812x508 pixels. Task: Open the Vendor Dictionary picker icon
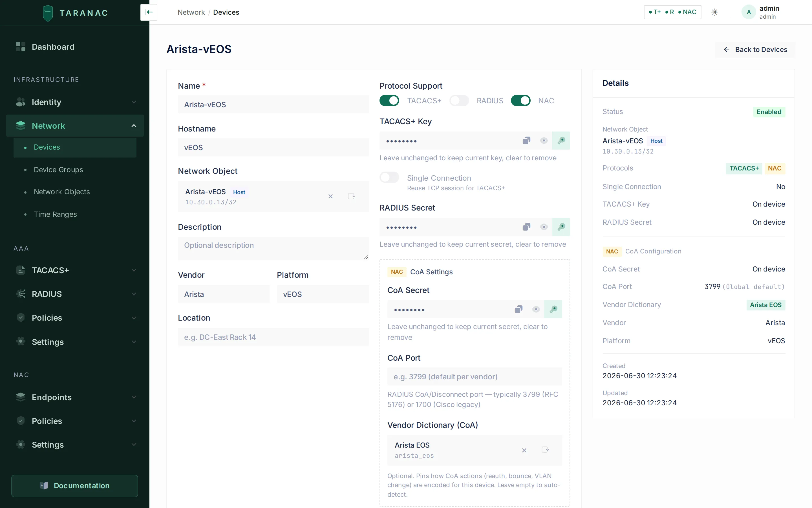545,450
